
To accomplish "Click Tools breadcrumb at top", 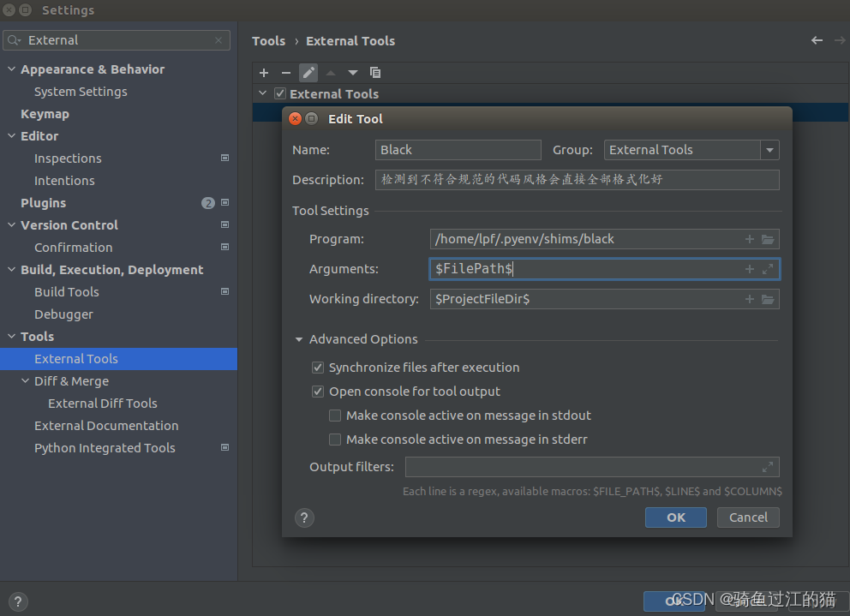I will coord(268,40).
